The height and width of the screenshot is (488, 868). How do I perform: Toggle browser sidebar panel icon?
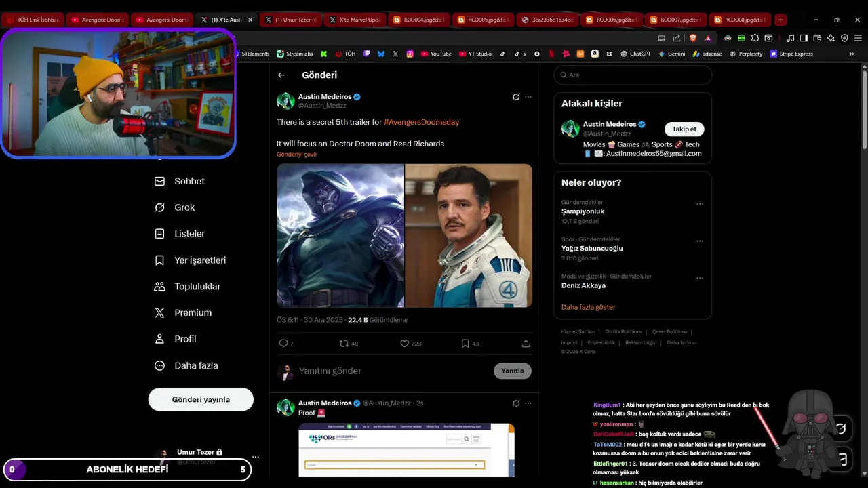point(804,38)
